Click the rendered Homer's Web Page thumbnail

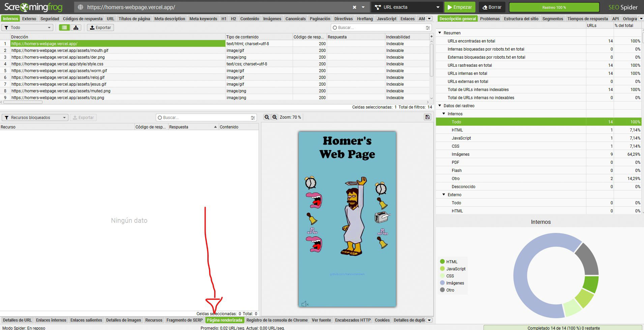click(347, 219)
